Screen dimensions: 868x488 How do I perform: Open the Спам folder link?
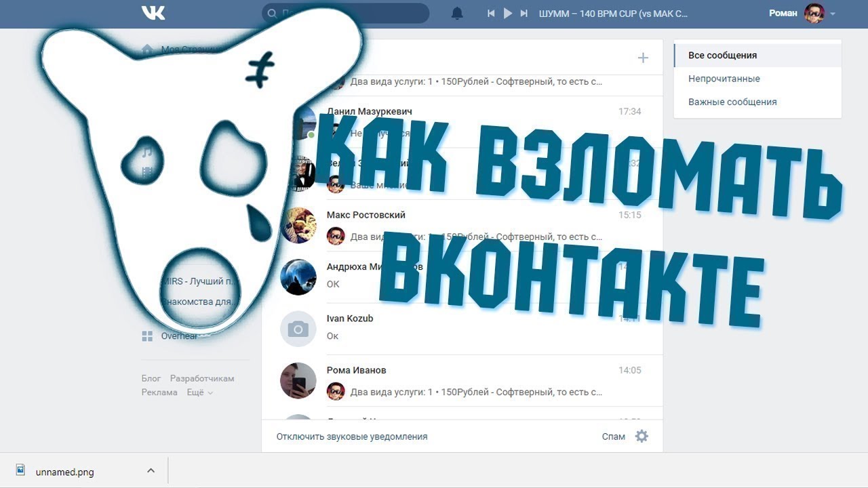614,436
